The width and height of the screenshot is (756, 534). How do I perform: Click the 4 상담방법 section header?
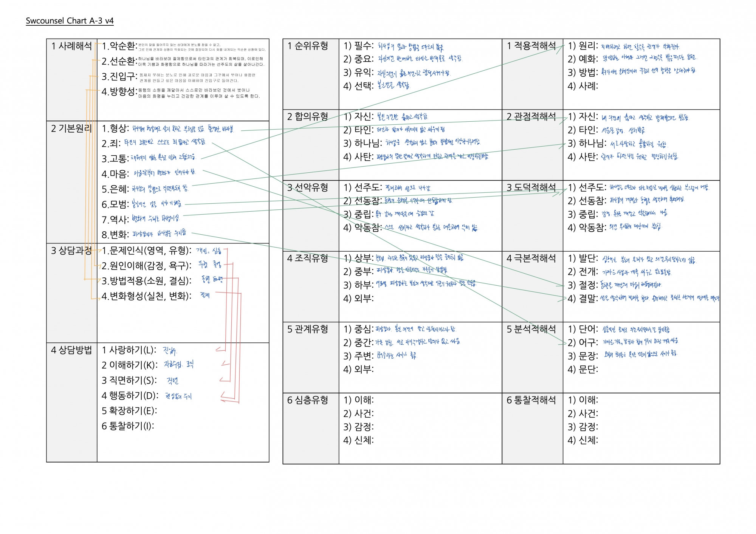(x=71, y=350)
